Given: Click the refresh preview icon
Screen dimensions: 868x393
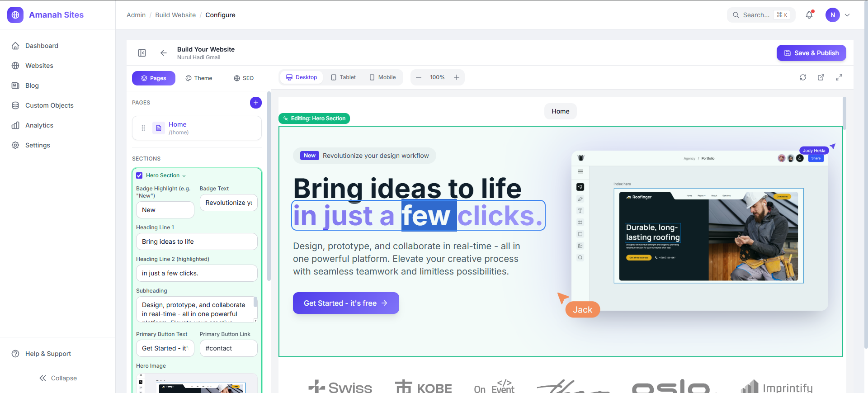Looking at the screenshot, I should click(x=803, y=77).
